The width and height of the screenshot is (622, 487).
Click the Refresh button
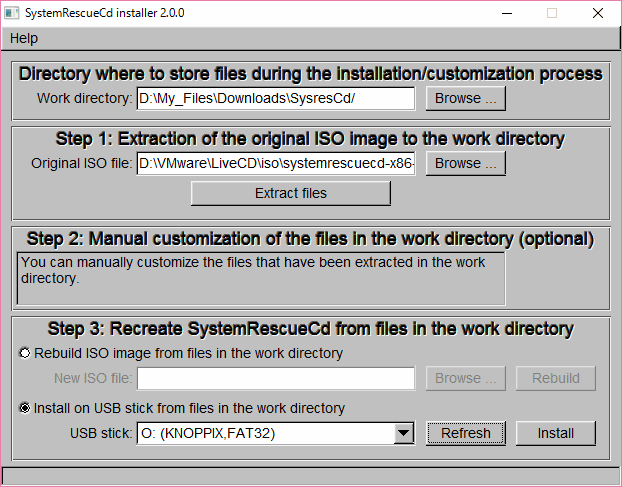click(x=466, y=433)
